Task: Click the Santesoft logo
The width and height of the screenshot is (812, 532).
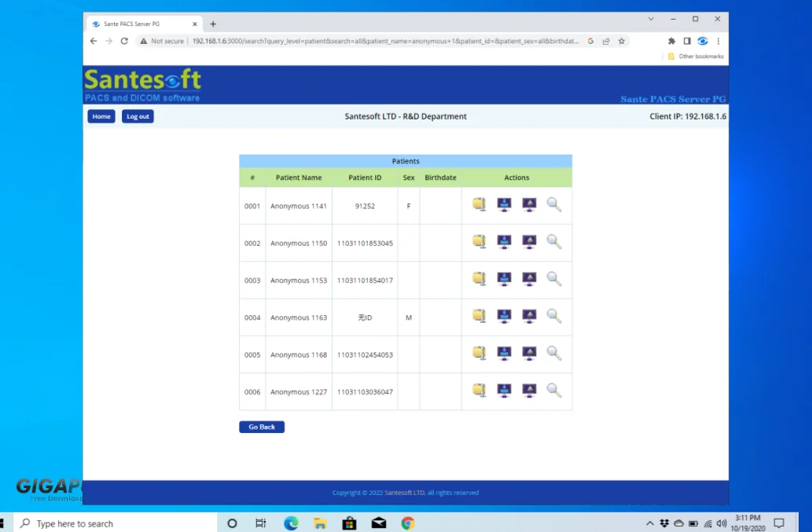Action: pos(142,85)
